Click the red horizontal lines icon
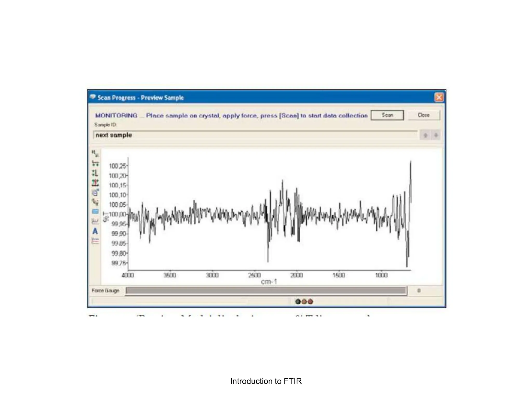Screen dimensions: 532x399 tap(95, 241)
